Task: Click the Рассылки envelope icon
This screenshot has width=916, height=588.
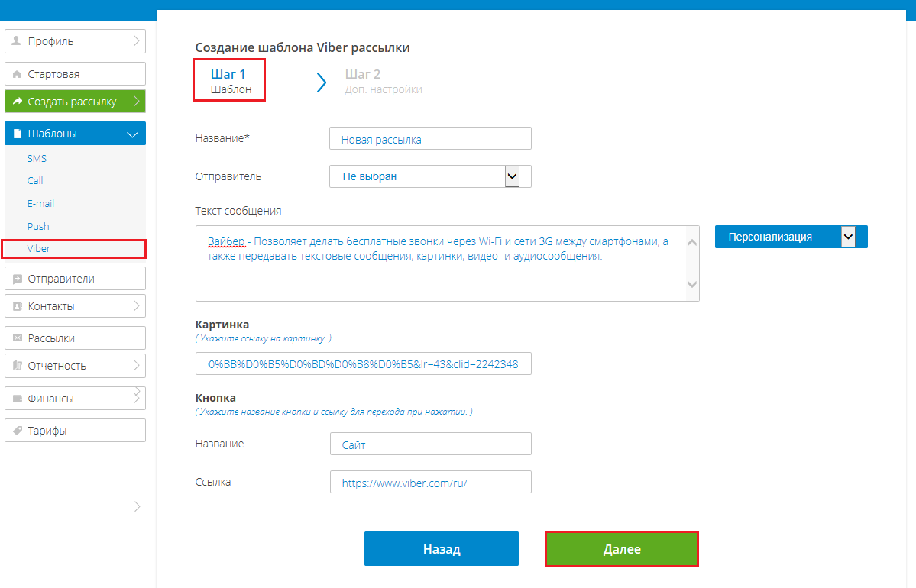Action: pos(17,338)
